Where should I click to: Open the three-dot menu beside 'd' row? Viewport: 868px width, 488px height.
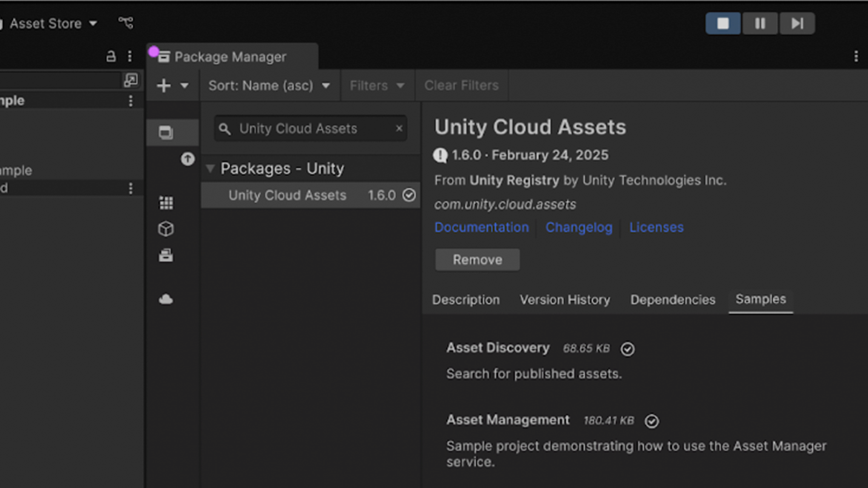[131, 188]
